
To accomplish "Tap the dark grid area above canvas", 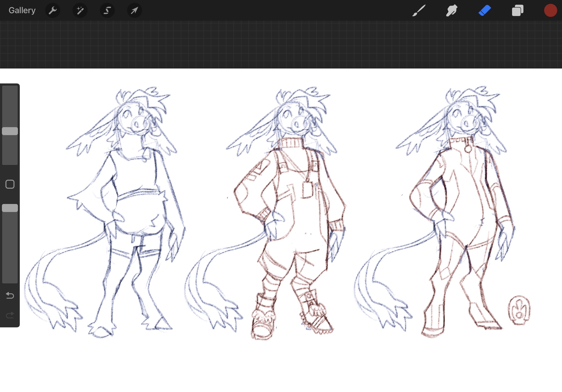I will pos(281,44).
